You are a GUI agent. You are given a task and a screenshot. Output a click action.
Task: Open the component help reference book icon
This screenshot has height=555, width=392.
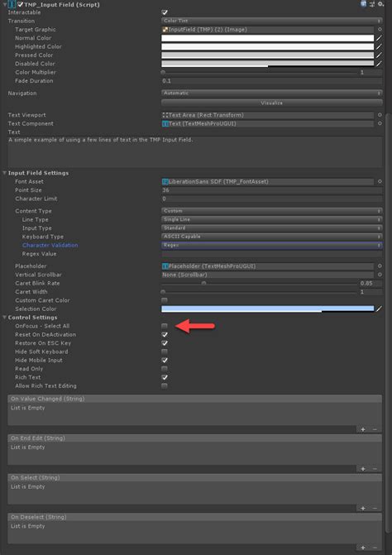tap(364, 4)
